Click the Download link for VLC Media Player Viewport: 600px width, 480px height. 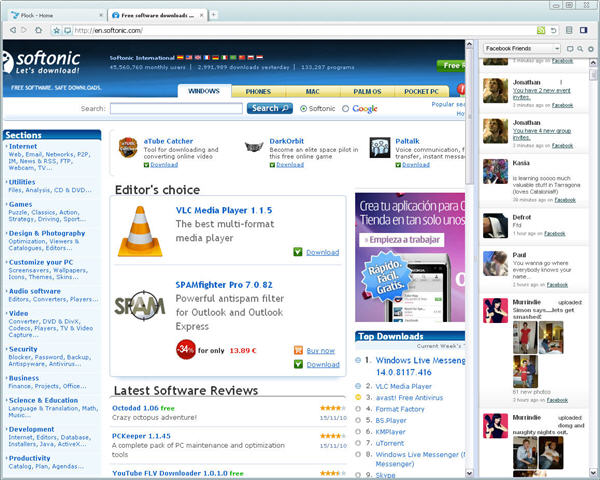322,253
